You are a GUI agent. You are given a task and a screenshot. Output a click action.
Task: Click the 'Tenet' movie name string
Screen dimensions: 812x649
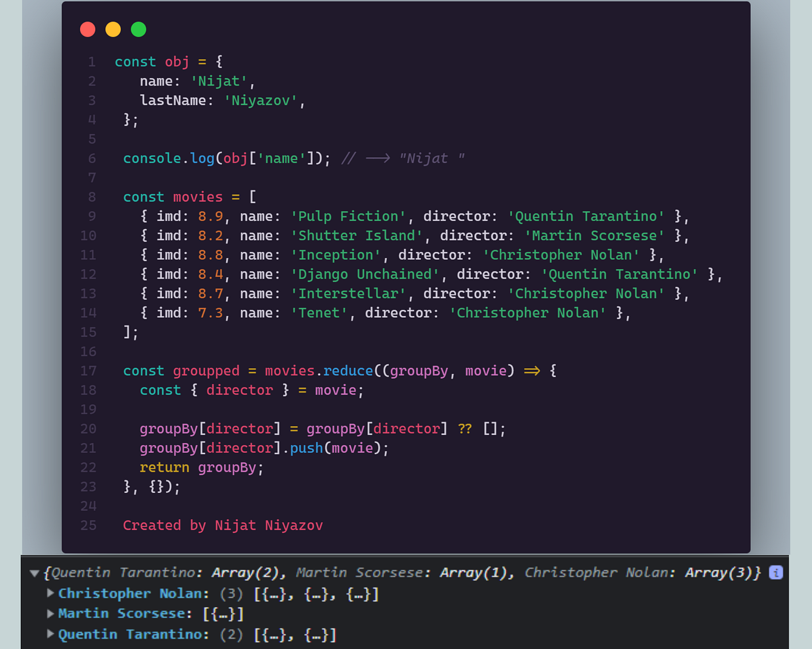click(x=319, y=313)
